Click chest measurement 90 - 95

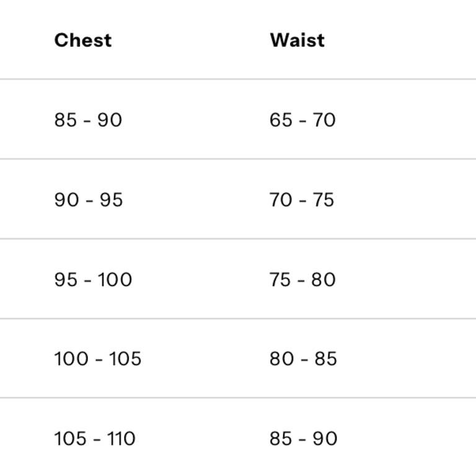click(88, 200)
